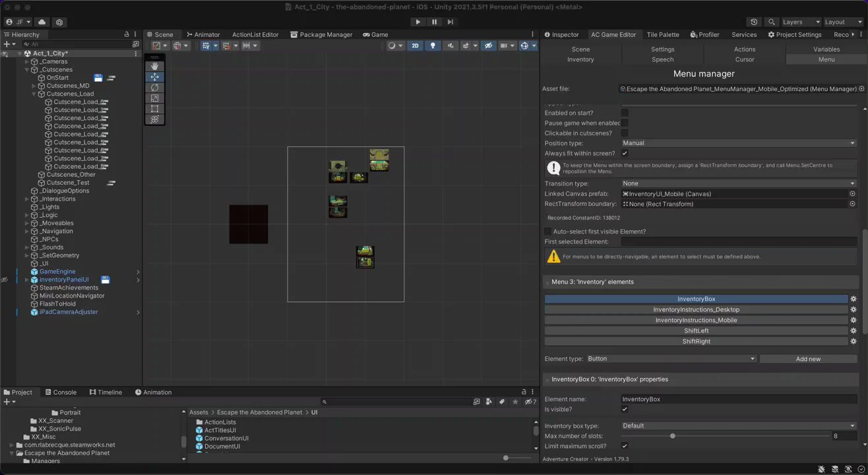Open the Position type dropdown

738,143
